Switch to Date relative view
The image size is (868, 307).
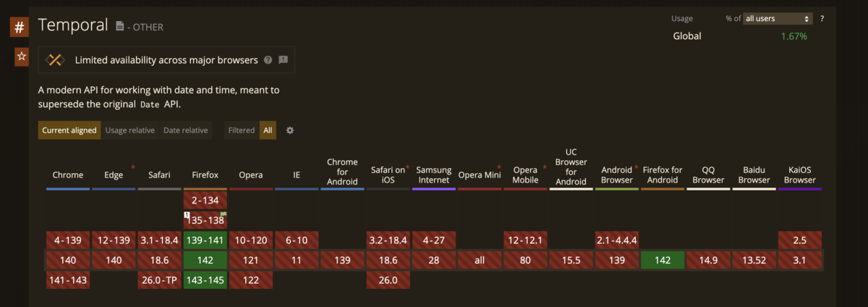[186, 130]
